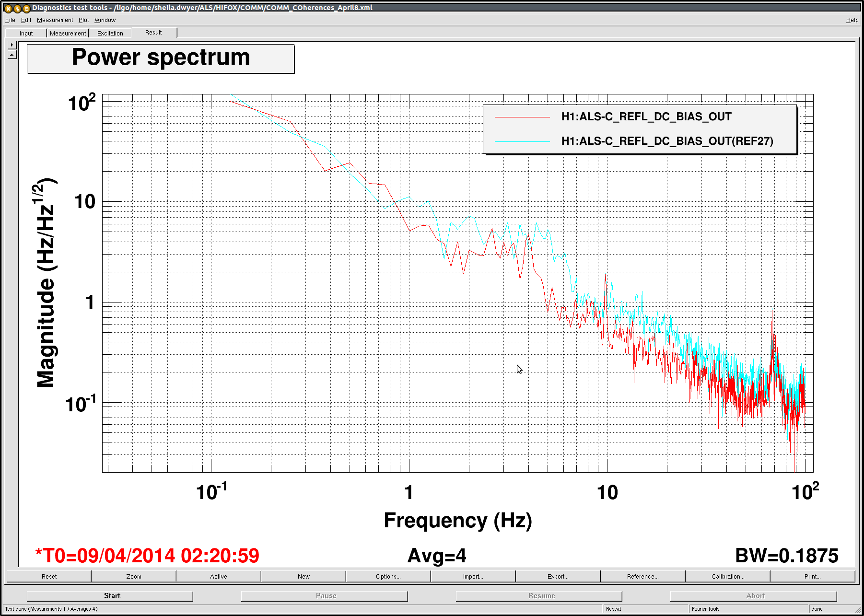This screenshot has height=616, width=864.
Task: Click the Resume button
Action: click(539, 596)
